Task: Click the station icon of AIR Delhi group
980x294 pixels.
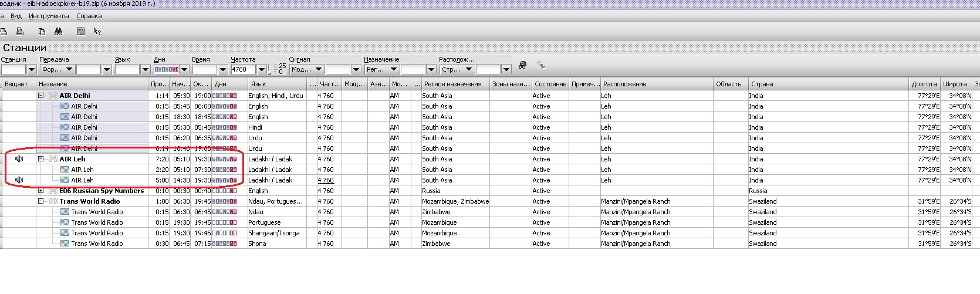Action: tap(53, 96)
